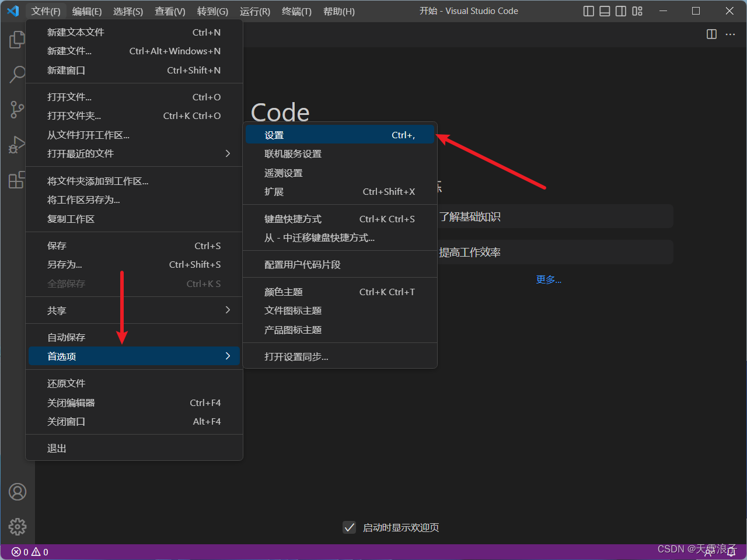Expand 首选项 submenu arrow

[228, 356]
